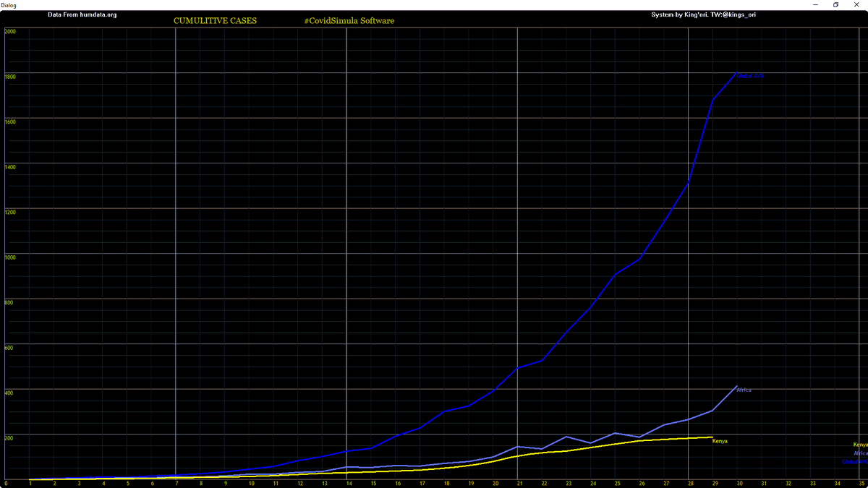Click the '10' x-axis day label
Viewport: 868px width, 488px height.
251,483
